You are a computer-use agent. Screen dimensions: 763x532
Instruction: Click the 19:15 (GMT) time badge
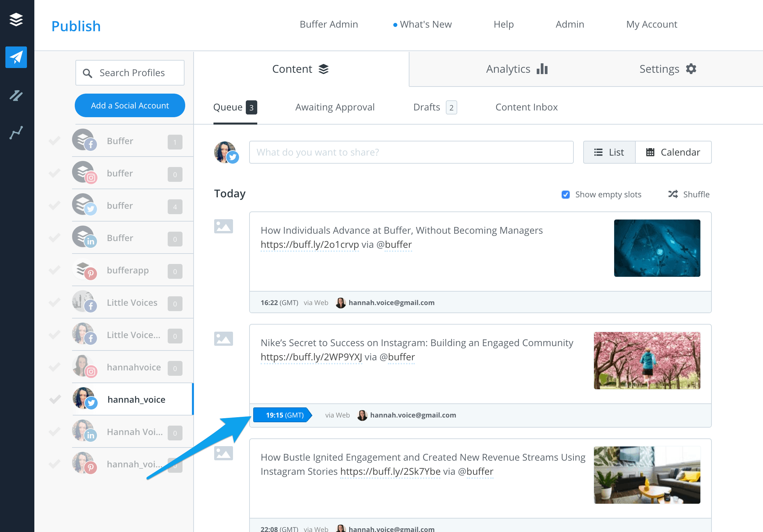[x=283, y=415]
